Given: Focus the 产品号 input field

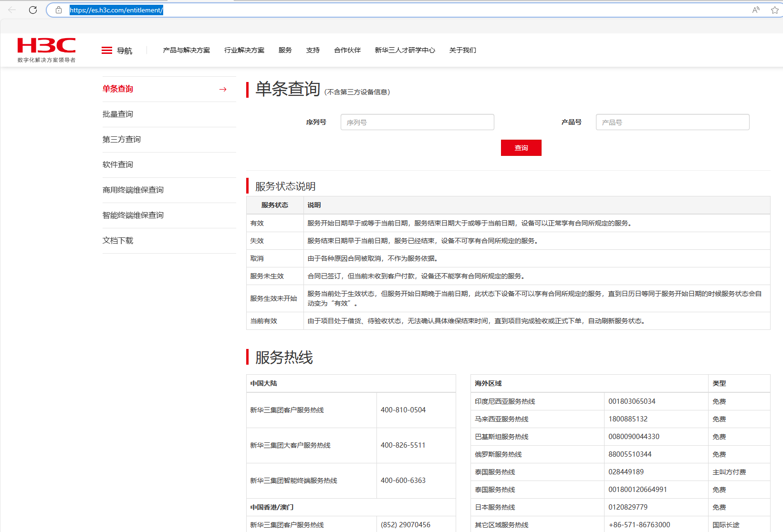Looking at the screenshot, I should pos(672,122).
